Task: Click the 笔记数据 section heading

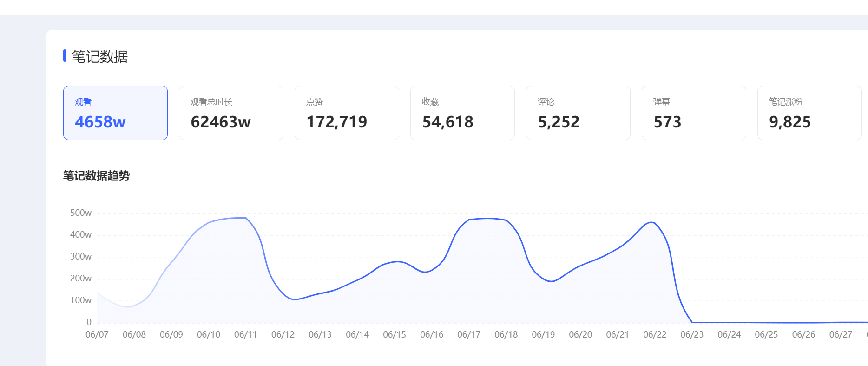Action: coord(99,56)
